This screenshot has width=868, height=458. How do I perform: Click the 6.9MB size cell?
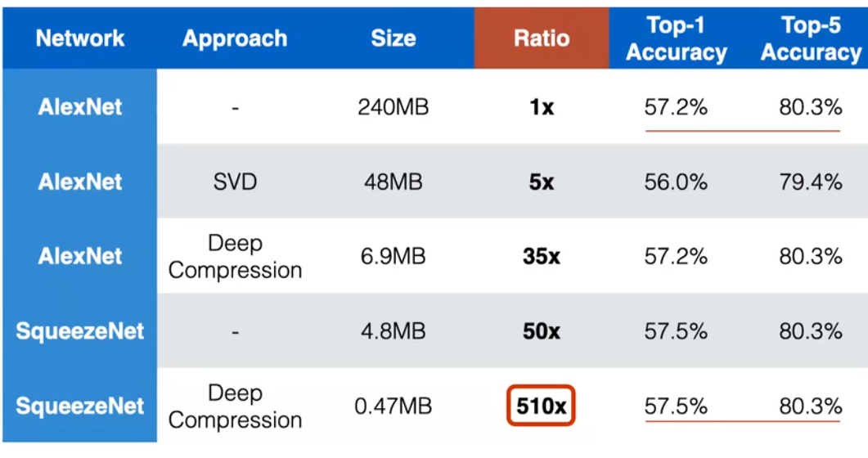coord(393,256)
